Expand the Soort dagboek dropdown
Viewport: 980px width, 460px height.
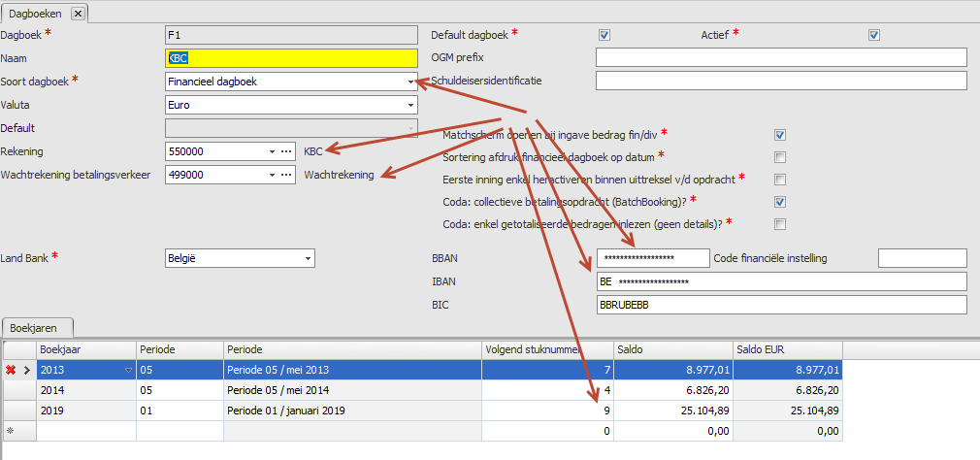[410, 82]
